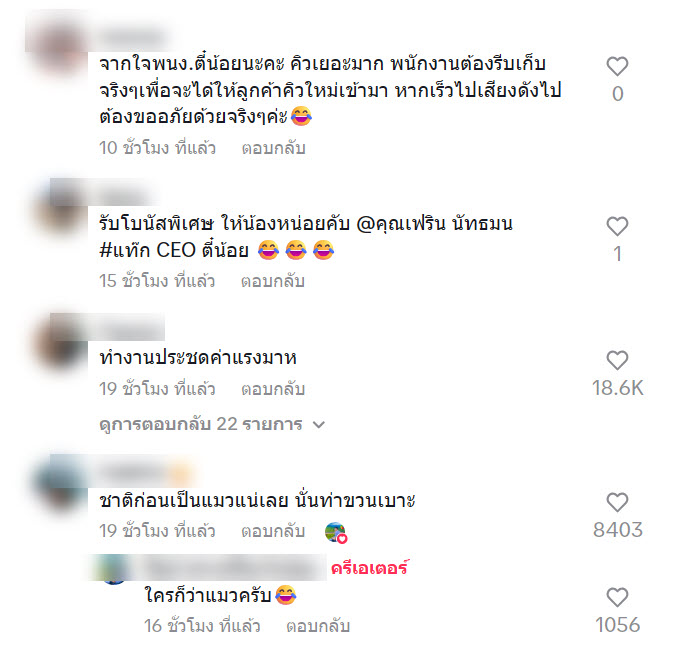
Task: Like the ทำงานประชดค่าแรงมาห comment heart
Action: 617,360
